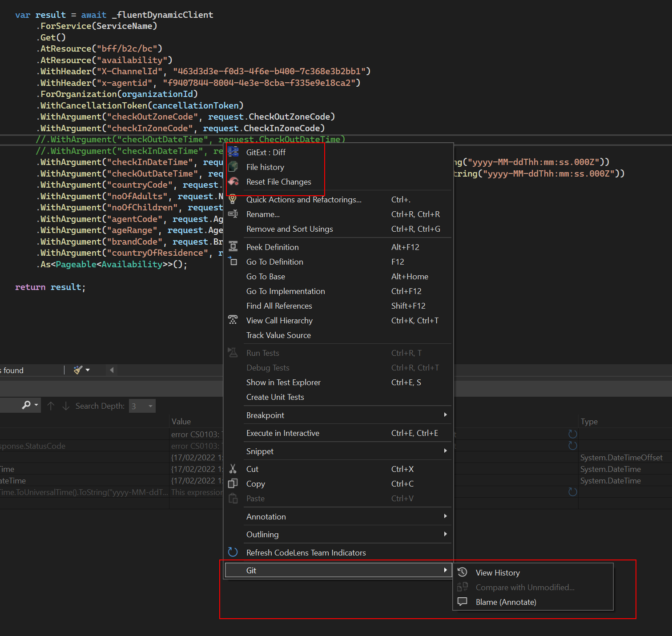Click the code cleanup broom icon
Image resolution: width=672 pixels, height=636 pixels.
point(78,370)
